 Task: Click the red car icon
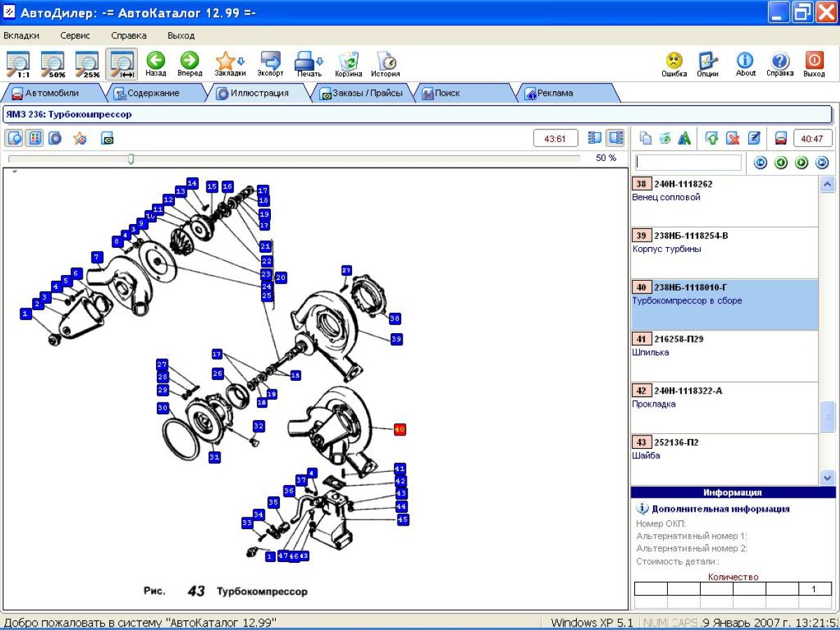click(x=780, y=139)
